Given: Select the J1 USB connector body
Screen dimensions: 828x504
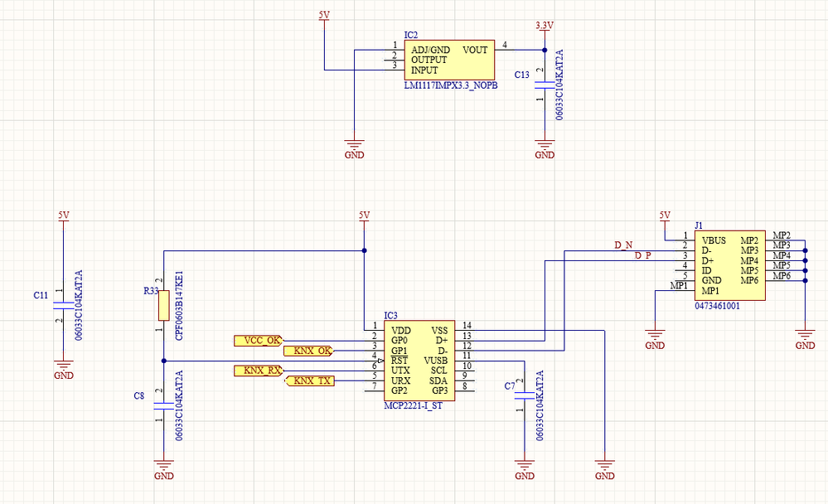Looking at the screenshot, I should [x=729, y=266].
